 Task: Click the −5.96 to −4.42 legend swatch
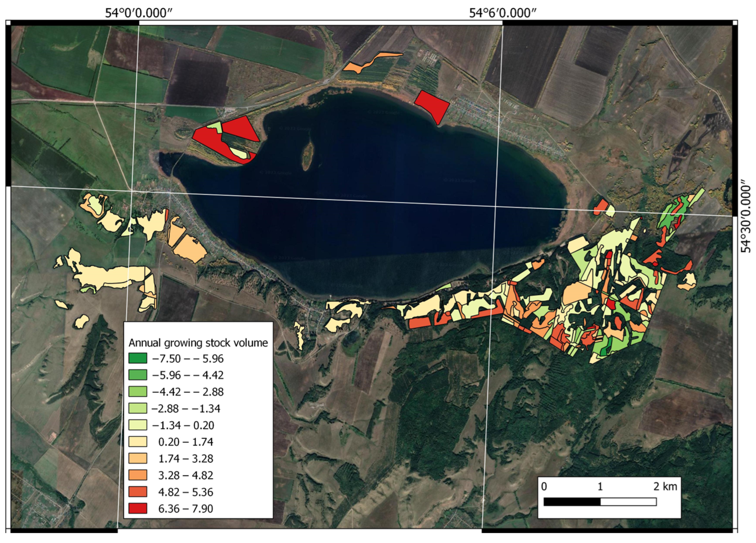138,375
